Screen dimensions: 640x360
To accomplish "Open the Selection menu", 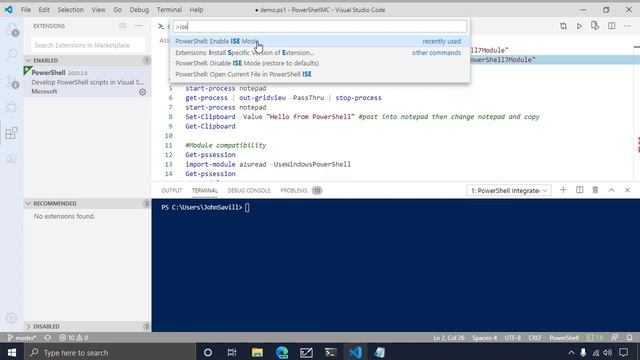I will tap(70, 10).
